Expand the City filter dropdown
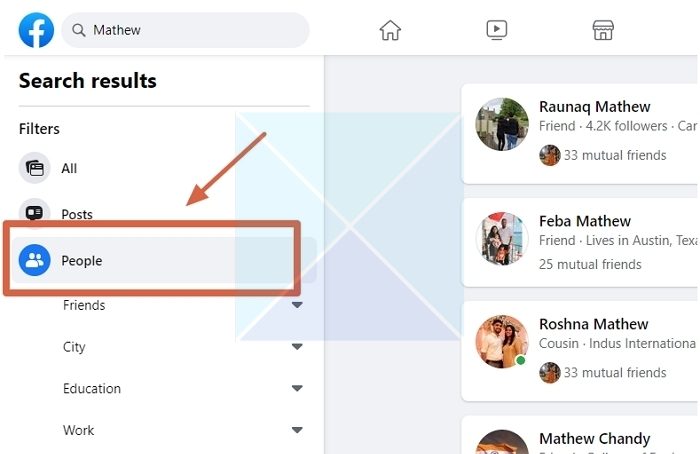This screenshot has width=700, height=454. 297,347
